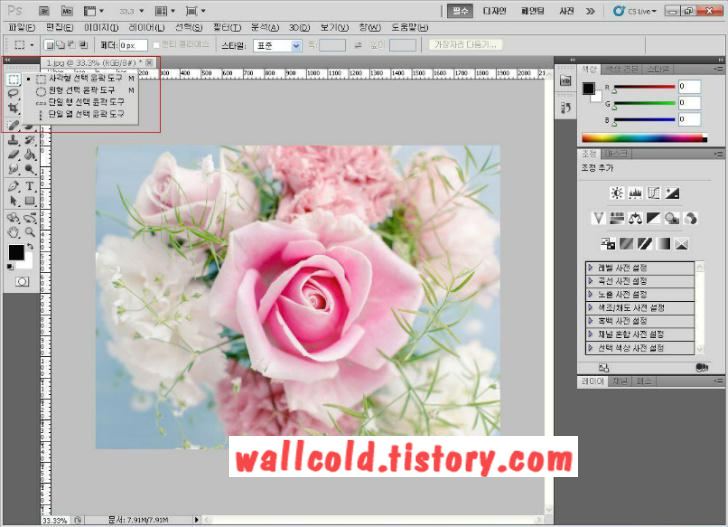
Task: Toggle Quick Mask mode
Action: coord(22,281)
